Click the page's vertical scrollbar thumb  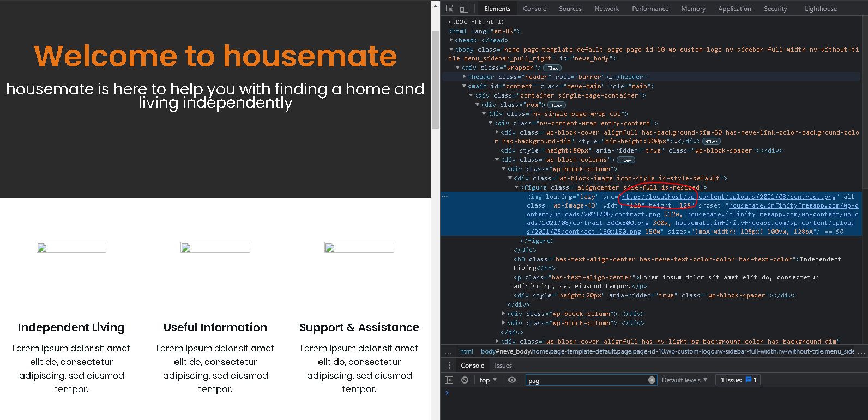click(x=435, y=79)
